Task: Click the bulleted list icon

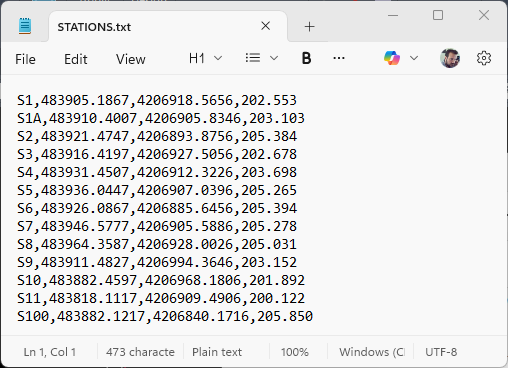Action: coord(253,58)
